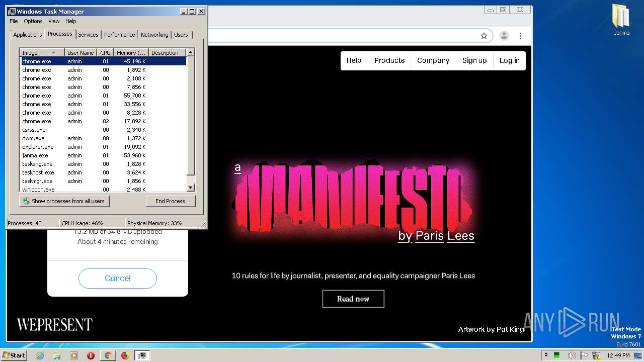Select the Processes tab

60,34
